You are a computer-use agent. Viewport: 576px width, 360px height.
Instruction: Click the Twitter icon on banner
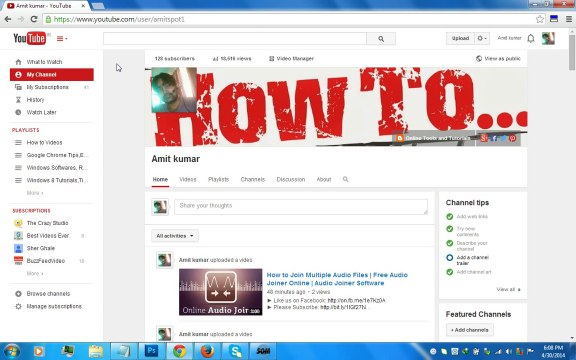coord(503,138)
